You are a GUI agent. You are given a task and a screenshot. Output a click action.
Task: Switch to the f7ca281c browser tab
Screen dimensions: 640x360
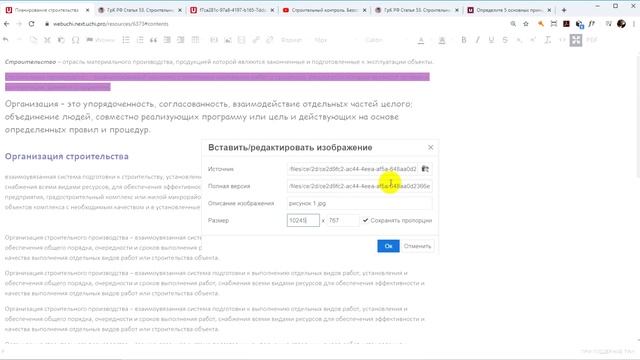point(232,10)
